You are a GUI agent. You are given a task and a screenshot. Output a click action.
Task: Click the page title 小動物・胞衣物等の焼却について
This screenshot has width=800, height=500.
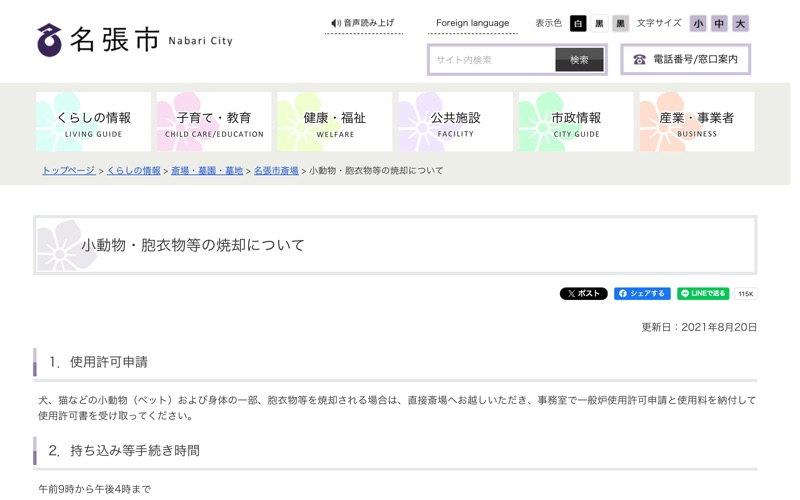coord(193,245)
